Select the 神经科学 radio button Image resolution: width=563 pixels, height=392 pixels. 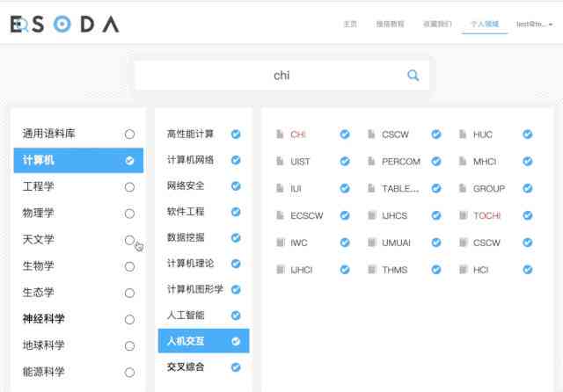[x=129, y=319]
